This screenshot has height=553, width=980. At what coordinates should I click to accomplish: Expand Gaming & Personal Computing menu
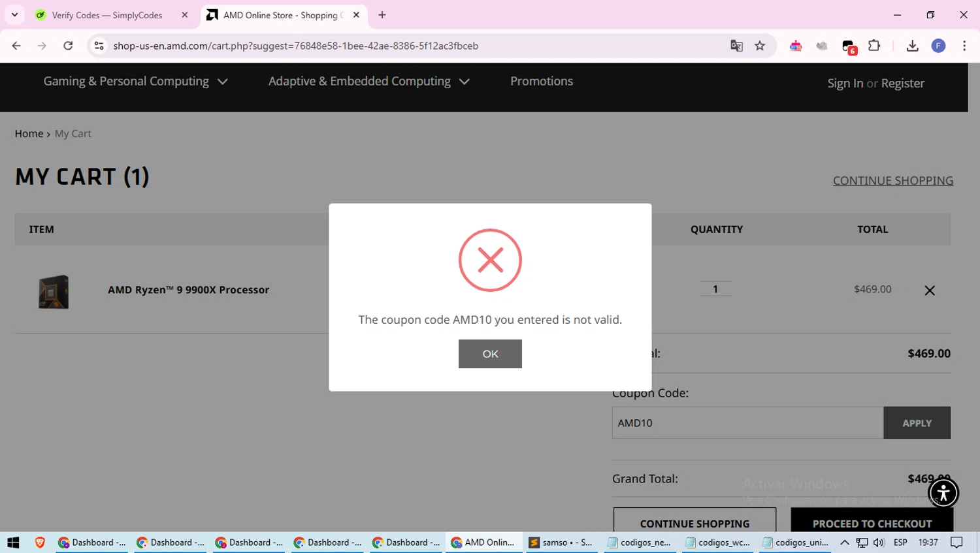pos(135,82)
